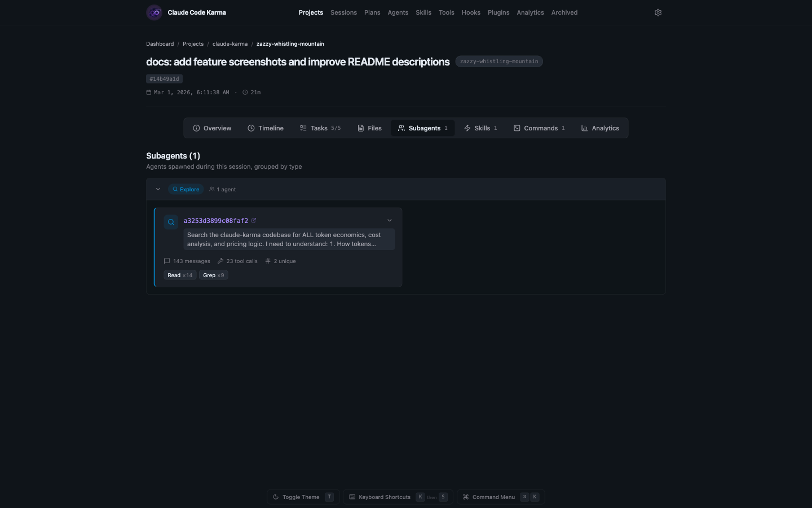Viewport: 812px width, 508px height.
Task: Click the Projects breadcrumb link
Action: point(193,44)
